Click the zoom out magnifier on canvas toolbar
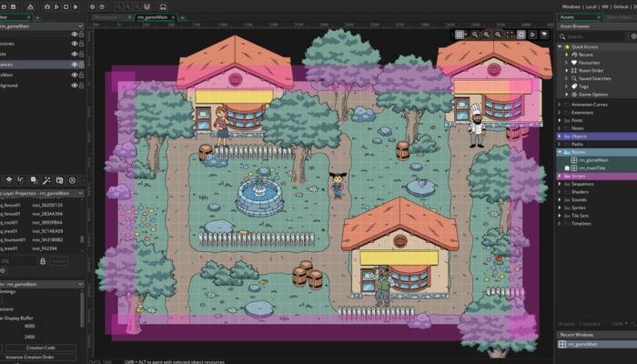This screenshot has width=637, height=364. [x=476, y=34]
